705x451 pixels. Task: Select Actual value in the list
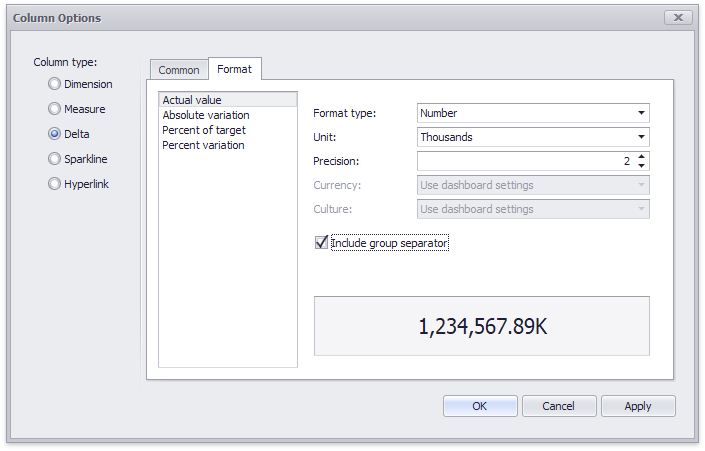[192, 100]
